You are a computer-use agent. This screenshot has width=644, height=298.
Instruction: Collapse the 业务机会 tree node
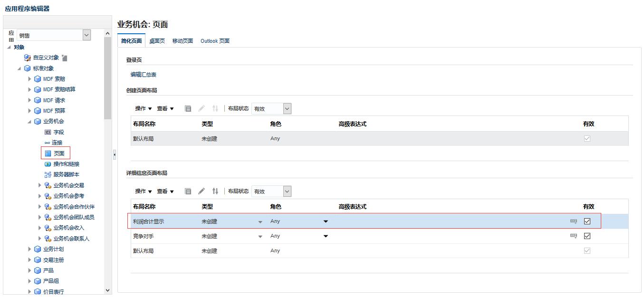click(x=30, y=122)
